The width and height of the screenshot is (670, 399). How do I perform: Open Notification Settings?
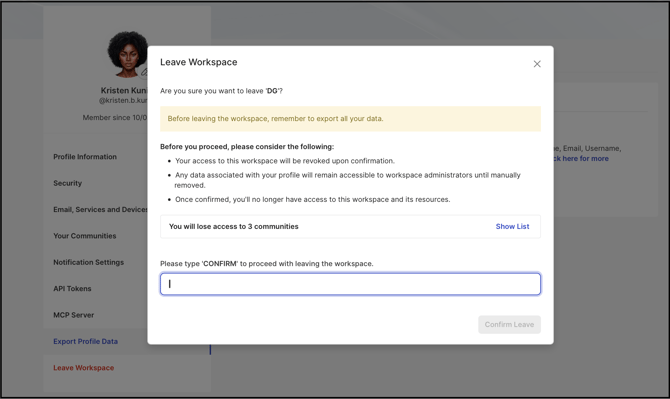88,262
